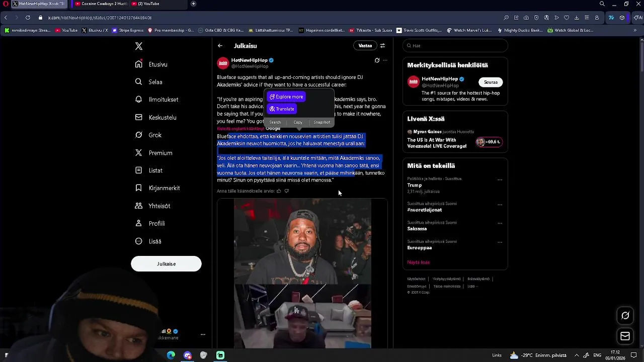Open HotNewHipHop avatar on the post
Viewport: 644px width, 362px height.
pos(223,63)
